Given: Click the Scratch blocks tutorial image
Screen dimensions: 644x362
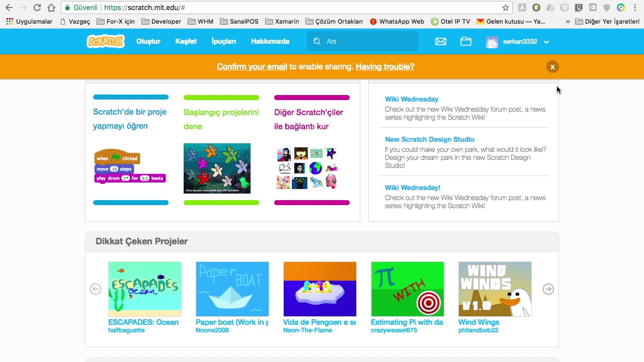Looking at the screenshot, I should pos(130,166).
